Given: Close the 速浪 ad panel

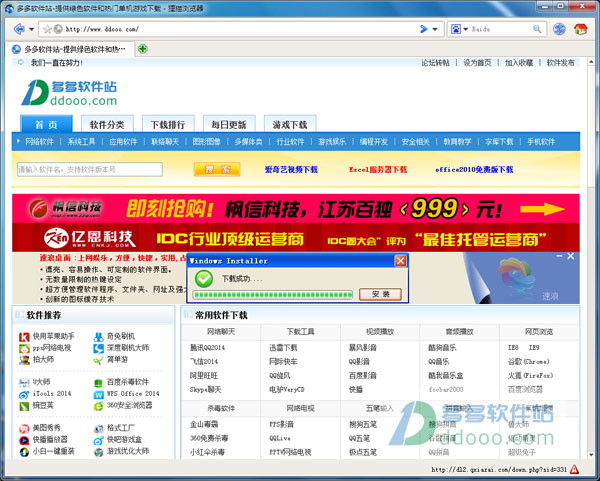Looking at the screenshot, I should tap(571, 256).
